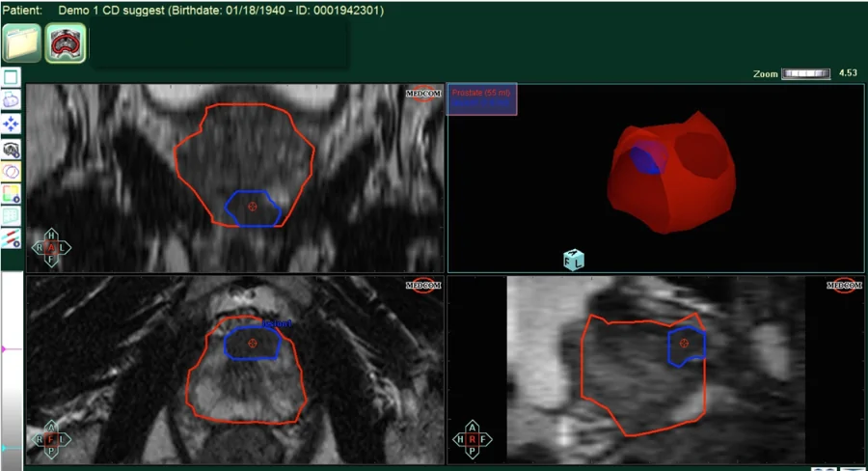Open the MRI image settings tool
Screen dimensions: 868x471
coord(11,149)
